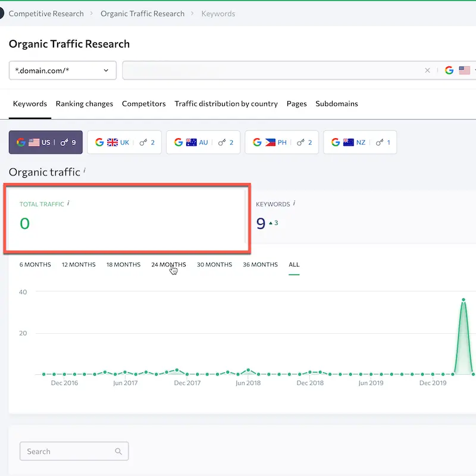Click the info icon beside Organic traffic heading
This screenshot has width=476, height=476.
[84, 170]
